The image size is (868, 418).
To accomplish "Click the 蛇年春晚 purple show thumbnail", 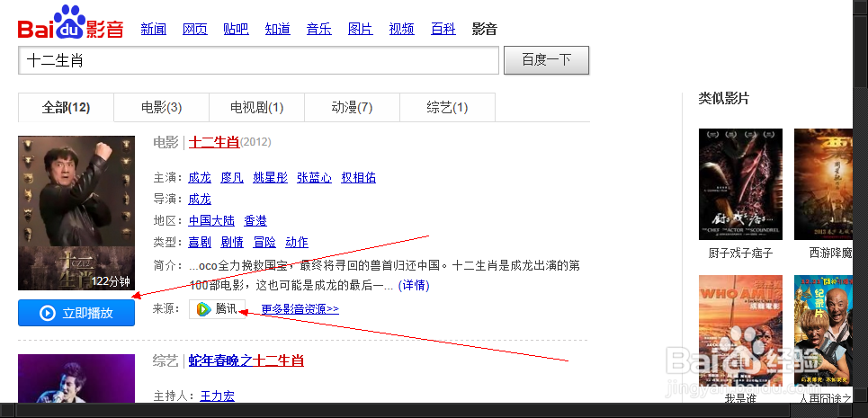I will (x=76, y=378).
